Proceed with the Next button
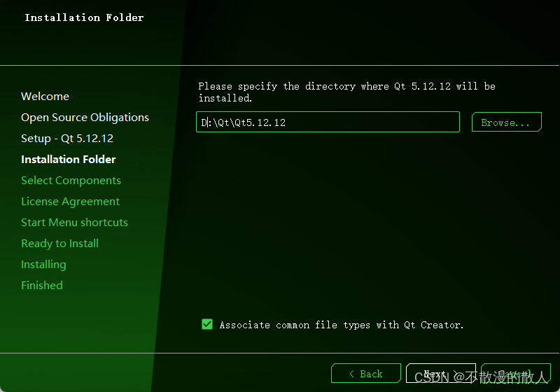 tap(441, 373)
